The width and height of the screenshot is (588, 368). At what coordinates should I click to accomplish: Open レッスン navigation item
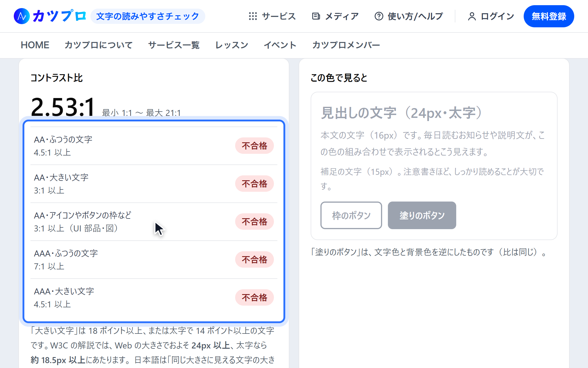(232, 45)
